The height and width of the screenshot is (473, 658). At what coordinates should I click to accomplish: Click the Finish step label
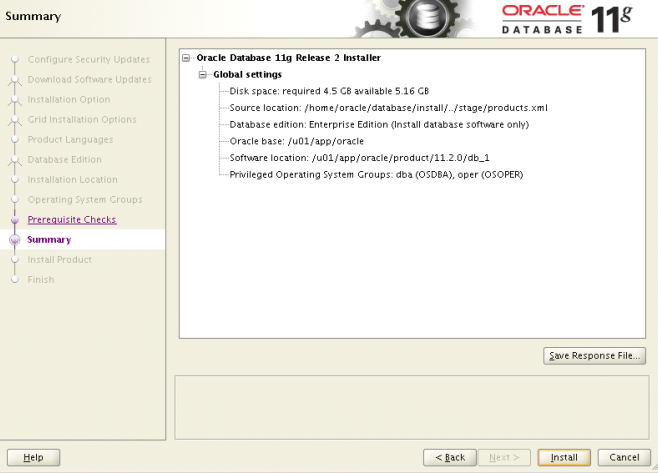pos(41,280)
